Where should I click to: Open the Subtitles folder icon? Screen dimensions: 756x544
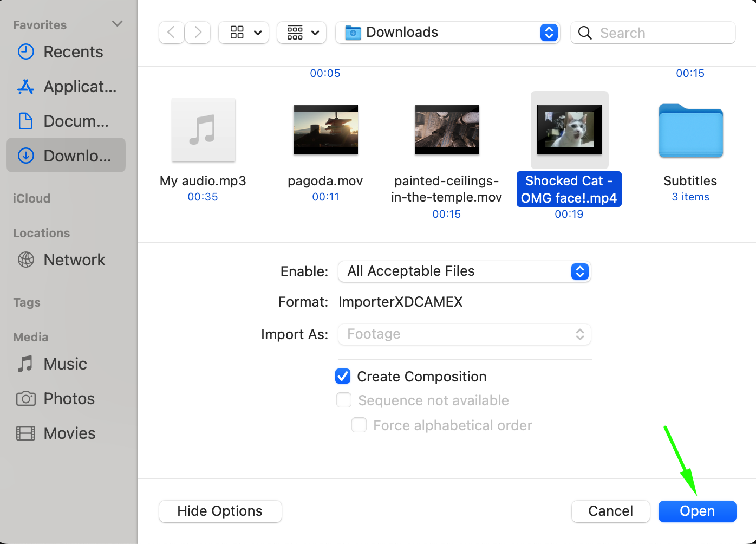(690, 130)
